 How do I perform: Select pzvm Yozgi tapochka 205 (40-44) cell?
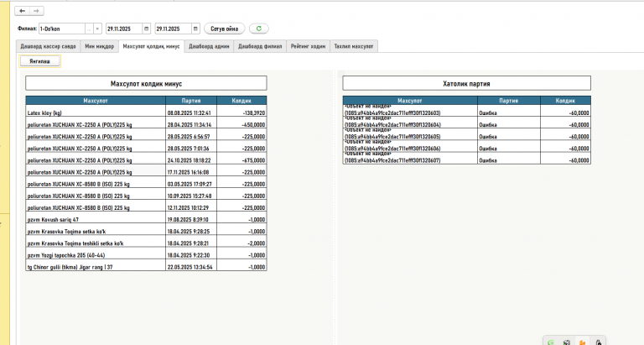[96, 254]
